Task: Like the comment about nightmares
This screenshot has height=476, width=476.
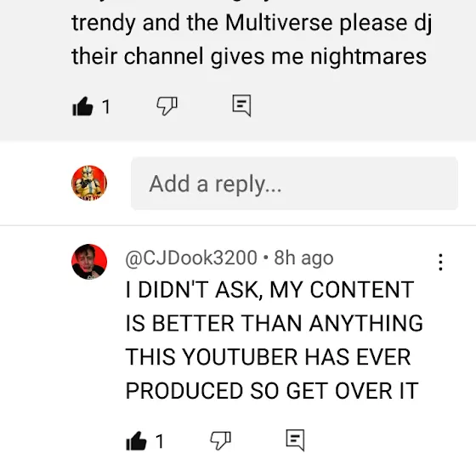Action: 82,106
